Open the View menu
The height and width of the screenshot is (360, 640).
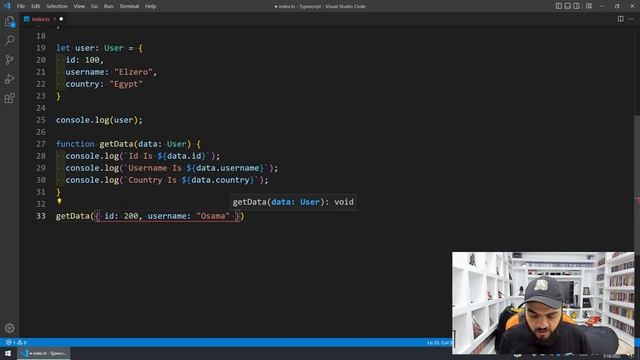(x=79, y=6)
